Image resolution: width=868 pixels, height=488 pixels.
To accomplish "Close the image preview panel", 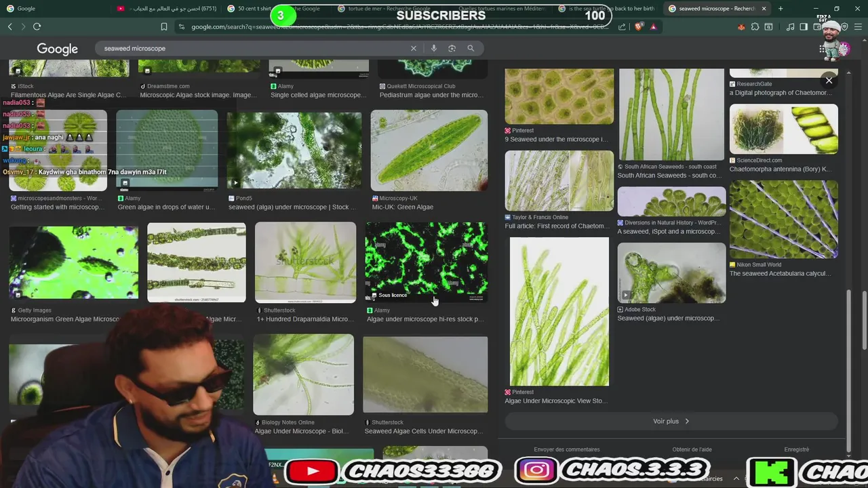I will pos(829,80).
